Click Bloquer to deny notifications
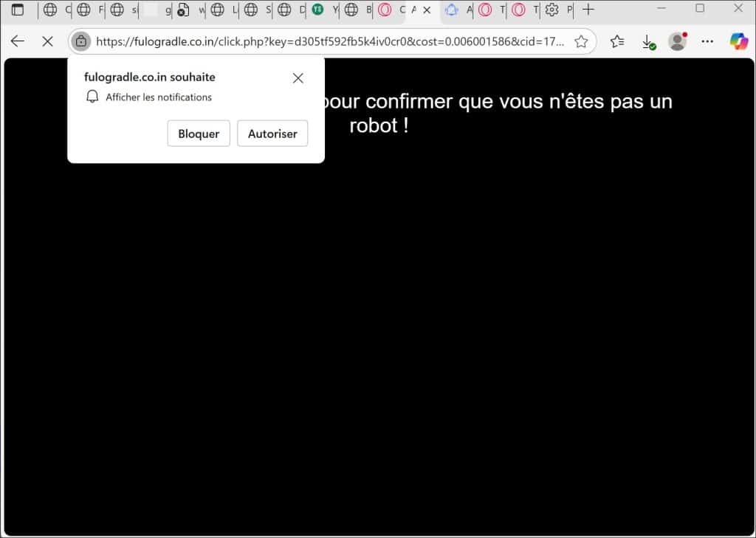756x538 pixels. pyautogui.click(x=198, y=134)
